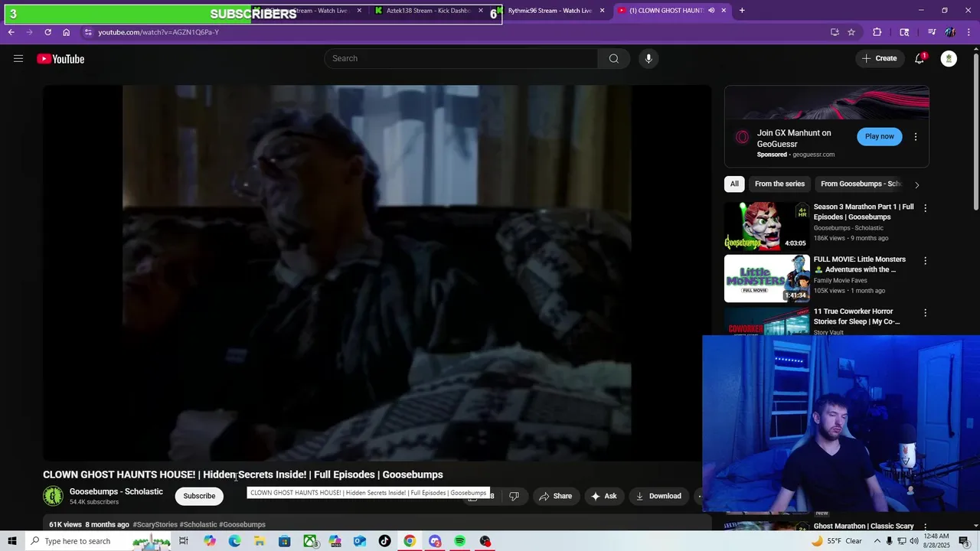The height and width of the screenshot is (551, 980).
Task: Subscribe to Goosebumps - Scholastic
Action: 199,496
